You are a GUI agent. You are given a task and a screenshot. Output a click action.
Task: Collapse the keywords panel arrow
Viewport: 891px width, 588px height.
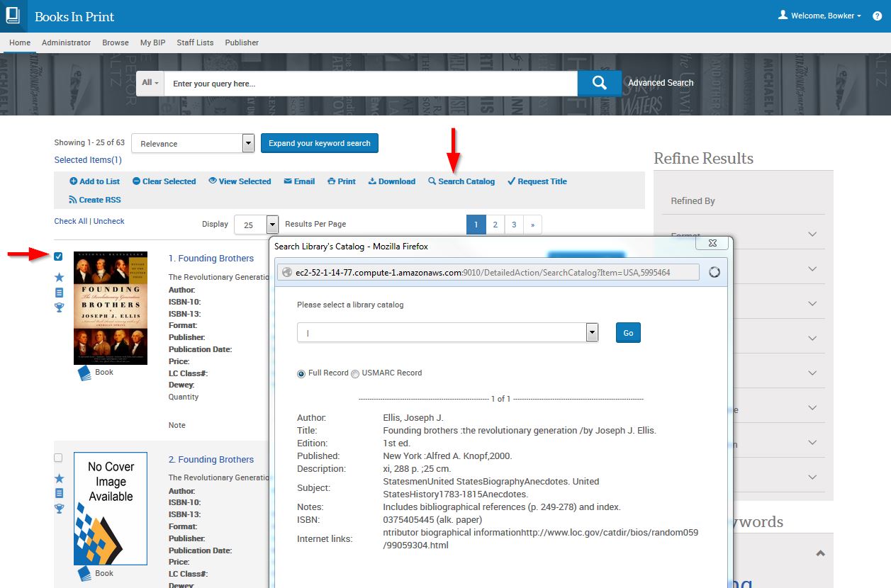[x=821, y=553]
